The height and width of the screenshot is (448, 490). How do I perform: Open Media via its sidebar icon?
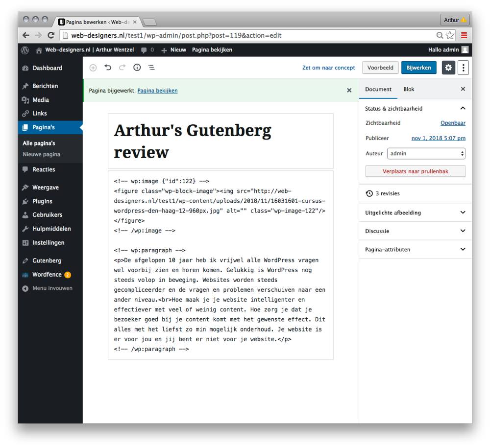coord(25,99)
